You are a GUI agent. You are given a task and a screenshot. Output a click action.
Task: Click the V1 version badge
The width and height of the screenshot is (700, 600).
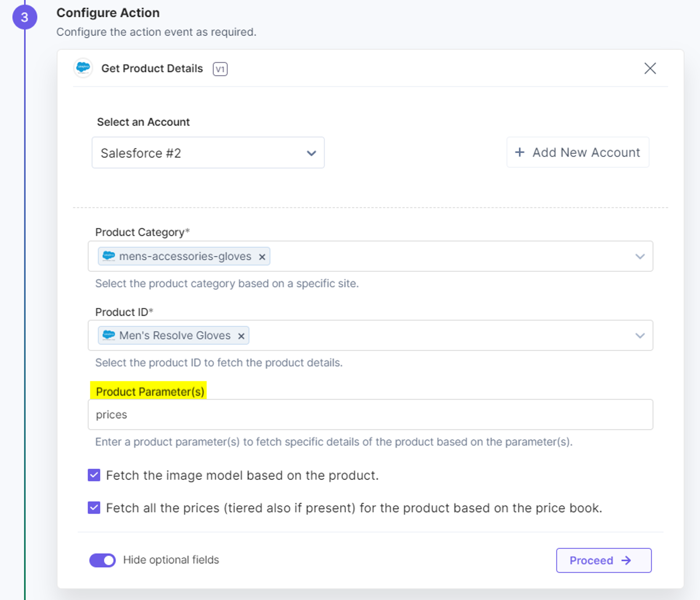(220, 69)
